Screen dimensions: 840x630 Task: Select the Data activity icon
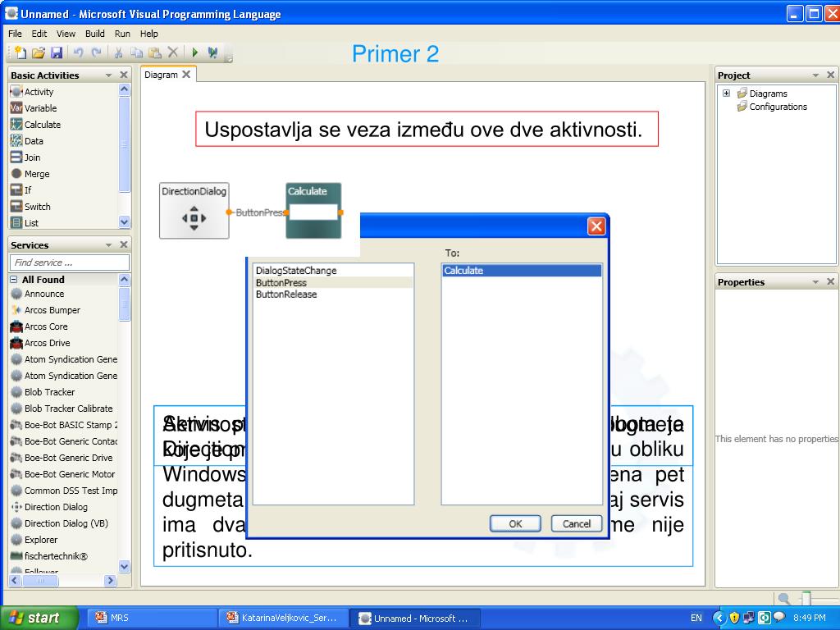pyautogui.click(x=16, y=141)
